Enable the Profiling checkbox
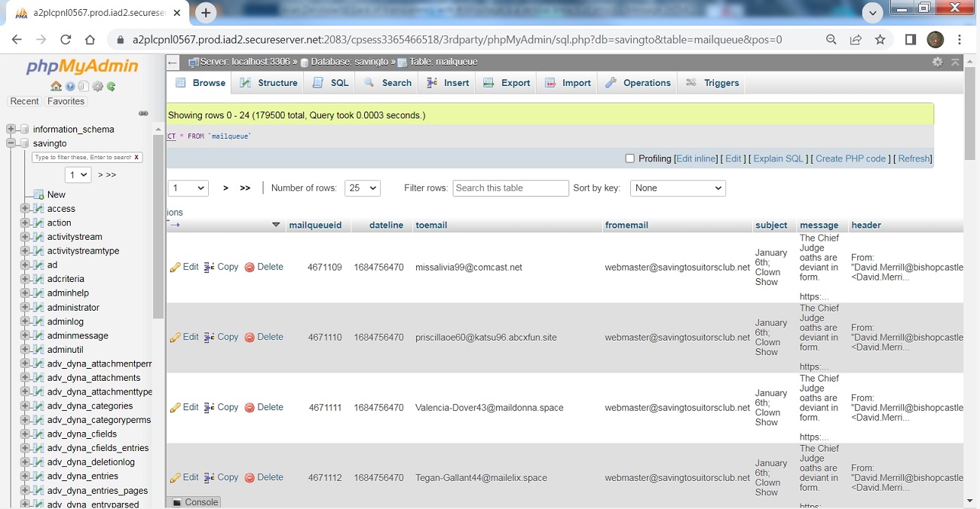 (x=629, y=158)
